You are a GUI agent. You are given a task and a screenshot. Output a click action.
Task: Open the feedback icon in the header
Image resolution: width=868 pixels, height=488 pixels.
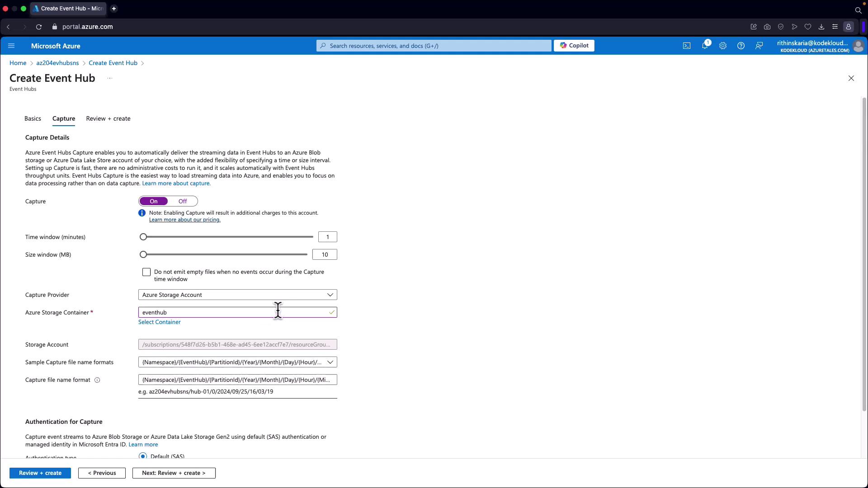[x=759, y=46]
